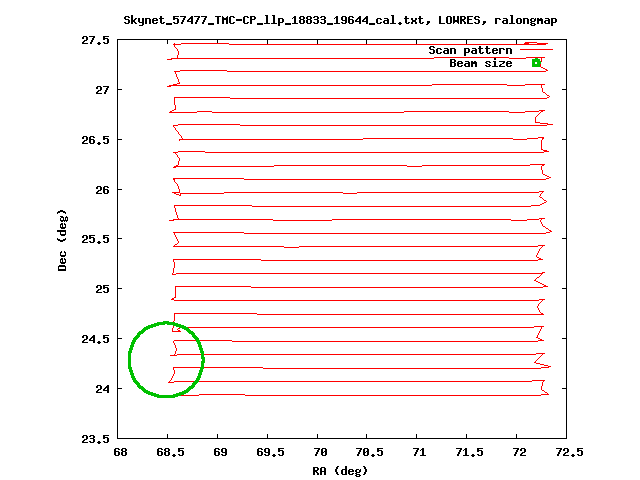Screen dimensions: 640x480
Task: Click RA tick label 72
Action: [520, 452]
